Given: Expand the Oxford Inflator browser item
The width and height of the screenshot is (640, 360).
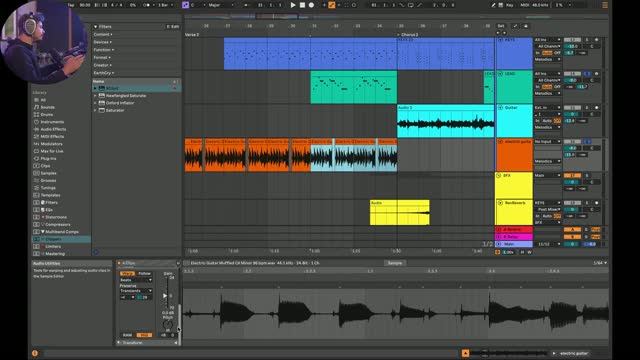Looking at the screenshot, I should tap(96, 103).
